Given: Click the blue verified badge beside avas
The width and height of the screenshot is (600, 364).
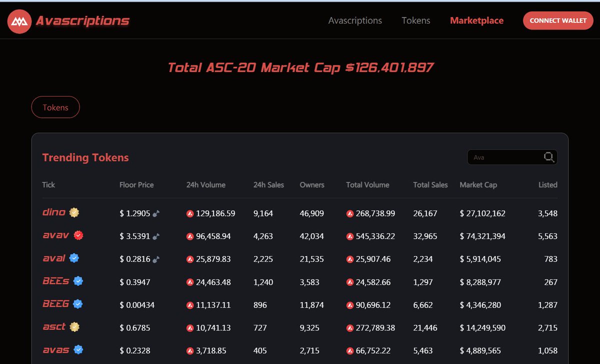Looking at the screenshot, I should coord(78,349).
